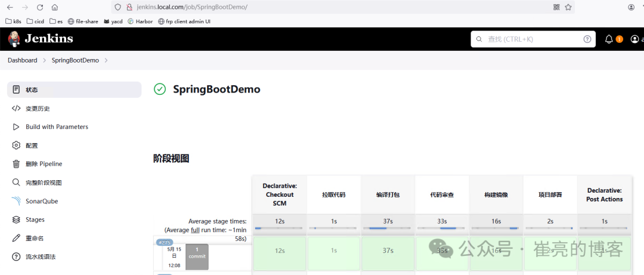Viewport: 644px width, 275px height.
Task: Click the 代码审查 column header
Action: pyautogui.click(x=442, y=195)
